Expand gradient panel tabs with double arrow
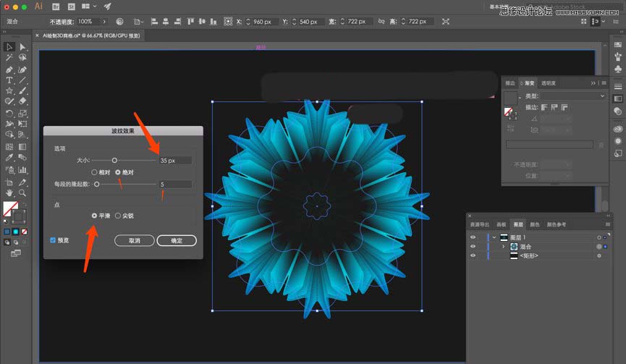Image resolution: width=626 pixels, height=364 pixels. 593,83
